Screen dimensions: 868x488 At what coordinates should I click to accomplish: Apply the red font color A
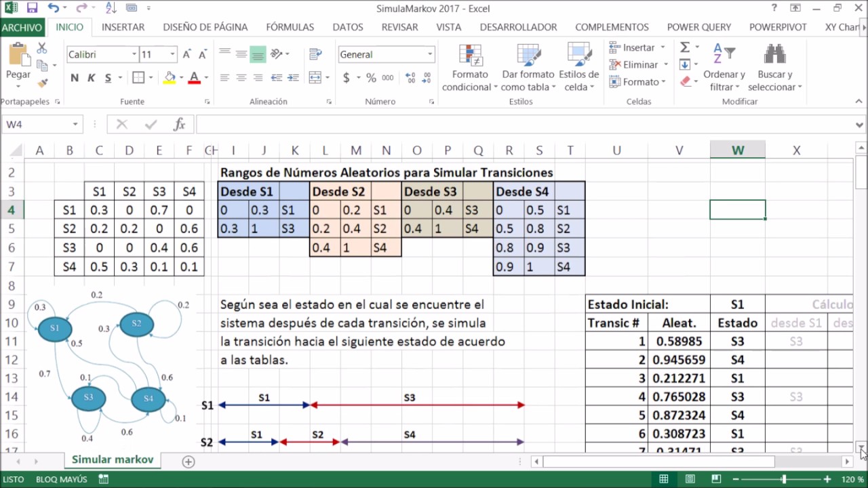click(195, 78)
